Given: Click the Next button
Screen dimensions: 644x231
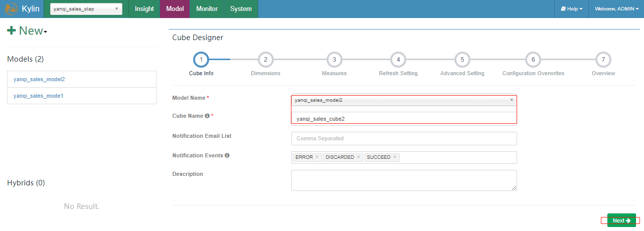Looking at the screenshot, I should (x=621, y=220).
